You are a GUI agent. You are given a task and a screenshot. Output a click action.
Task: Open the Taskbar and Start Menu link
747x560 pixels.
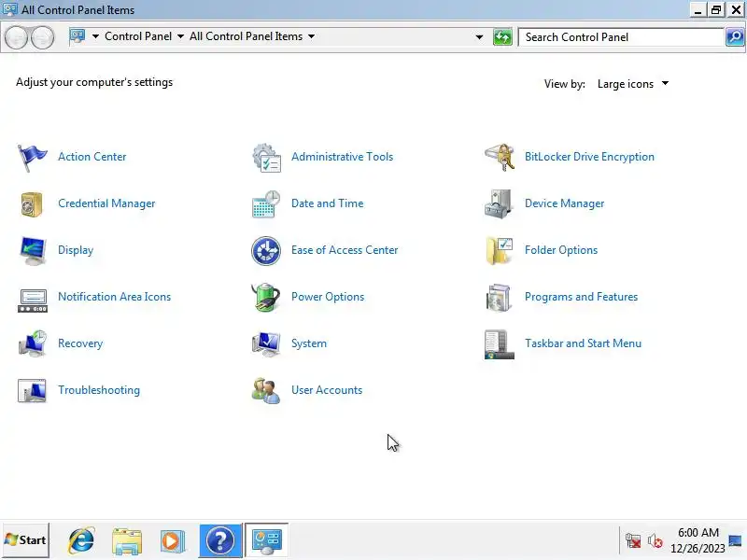tap(583, 343)
